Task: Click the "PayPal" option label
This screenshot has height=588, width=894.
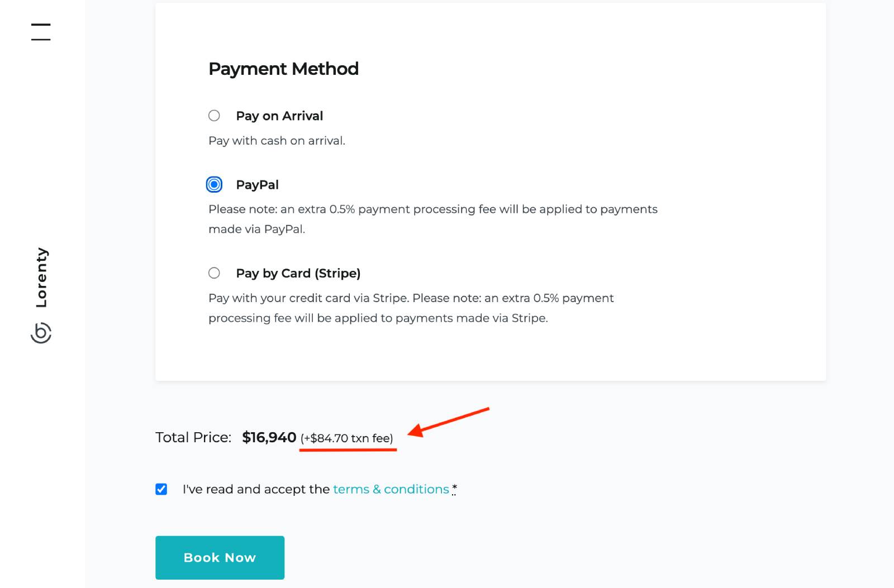Action: coord(257,185)
